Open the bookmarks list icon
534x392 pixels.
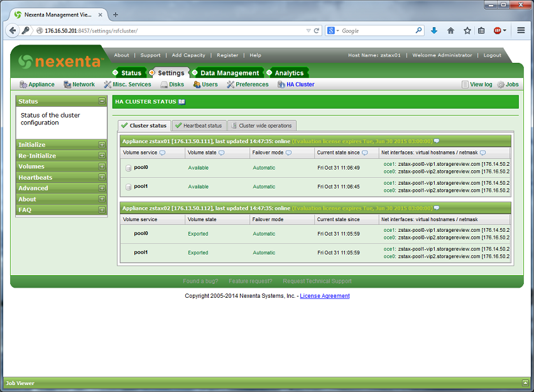tap(481, 31)
